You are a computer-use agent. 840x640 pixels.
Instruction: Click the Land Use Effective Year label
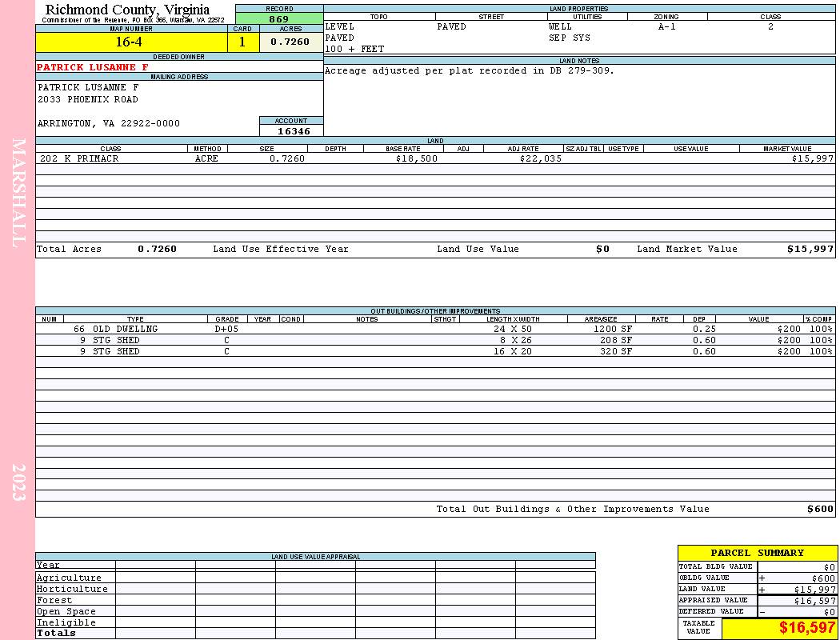click(x=281, y=249)
